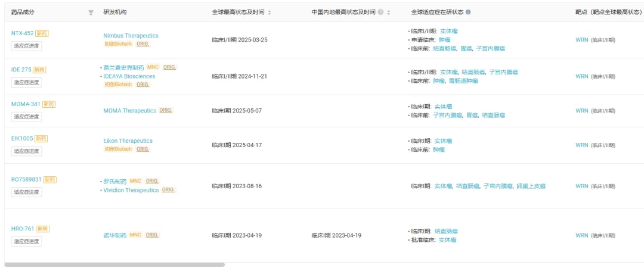Click 卵巢上皮癌 indication in RO7589831 row
The image size is (644, 268).
pyautogui.click(x=531, y=186)
